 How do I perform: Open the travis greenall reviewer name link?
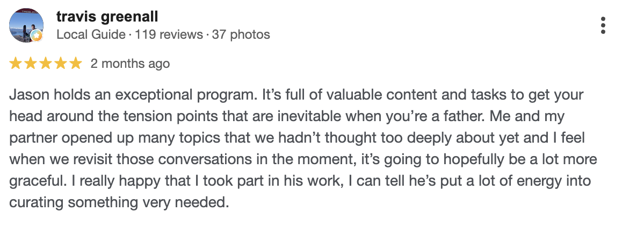pos(107,17)
